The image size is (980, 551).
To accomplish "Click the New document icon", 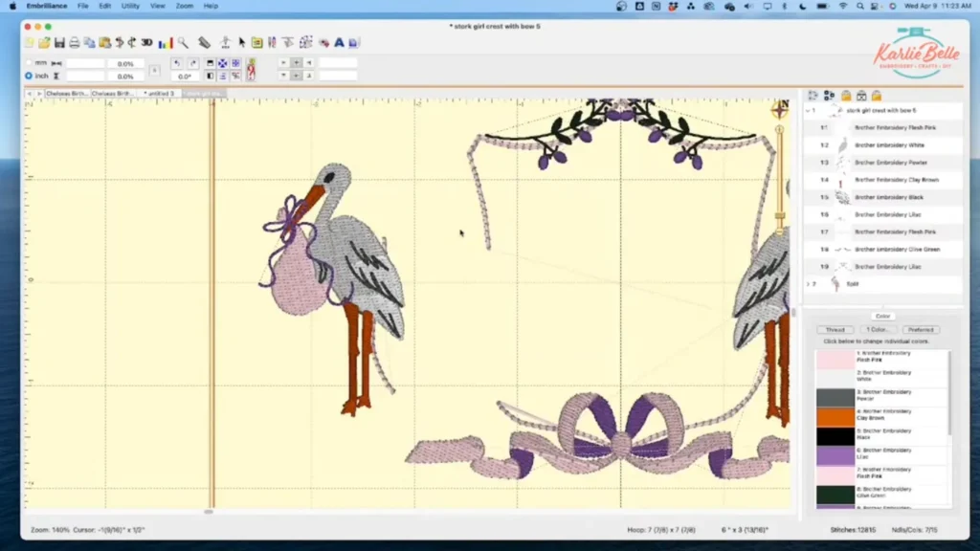I will click(x=30, y=42).
